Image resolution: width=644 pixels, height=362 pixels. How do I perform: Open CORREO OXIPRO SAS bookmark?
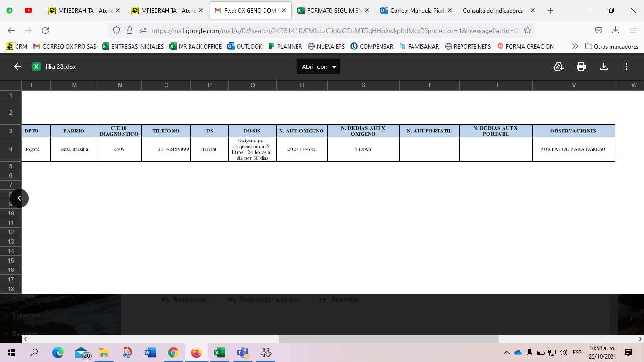[x=65, y=46]
